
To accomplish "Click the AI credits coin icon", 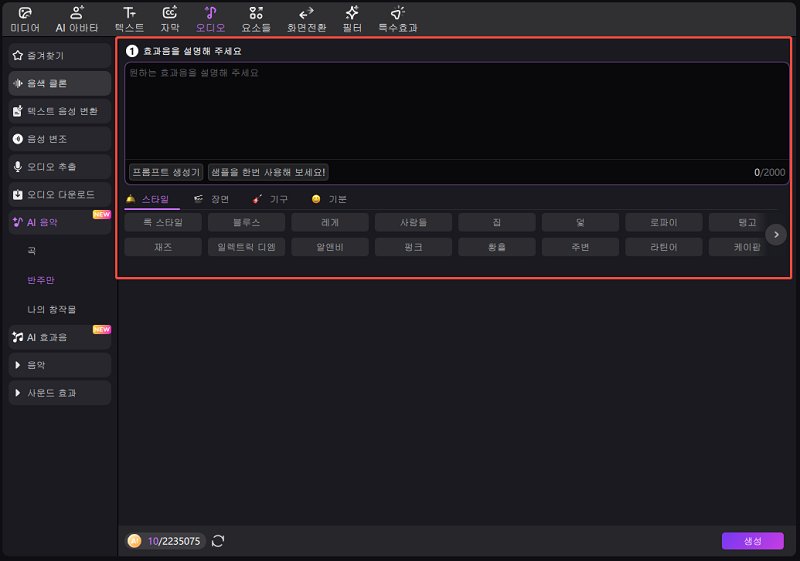I will coord(135,541).
